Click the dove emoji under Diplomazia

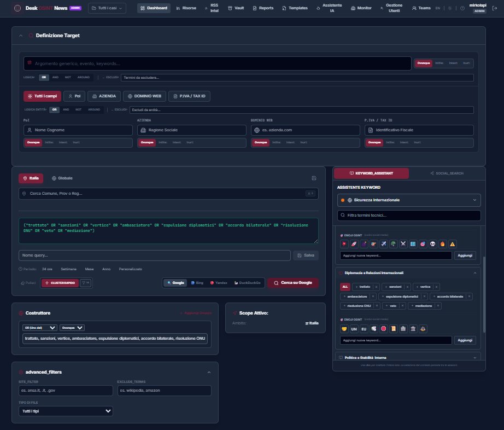click(x=373, y=329)
